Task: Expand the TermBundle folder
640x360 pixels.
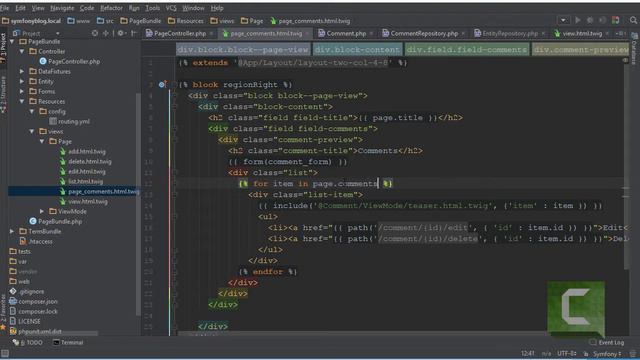Action: click(x=12, y=231)
